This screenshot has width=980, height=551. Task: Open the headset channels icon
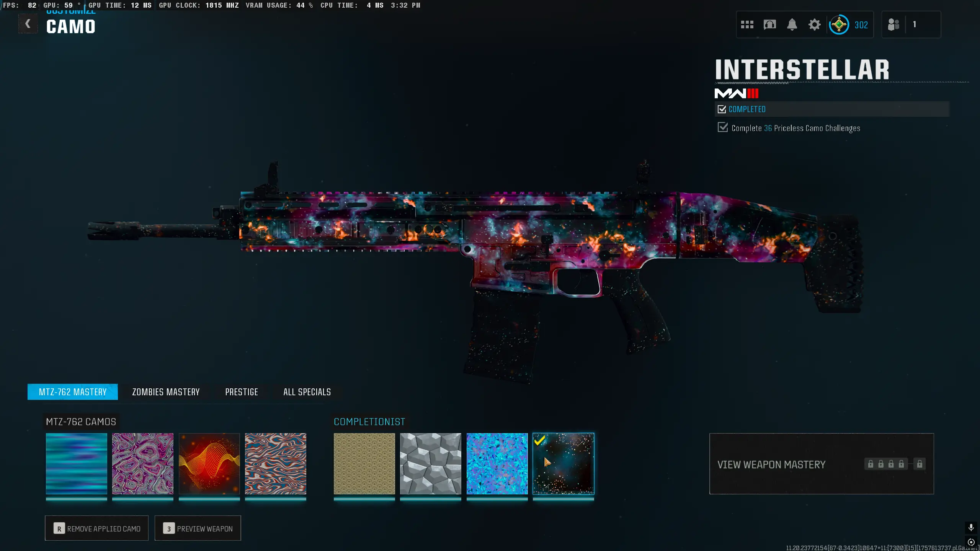tap(769, 25)
